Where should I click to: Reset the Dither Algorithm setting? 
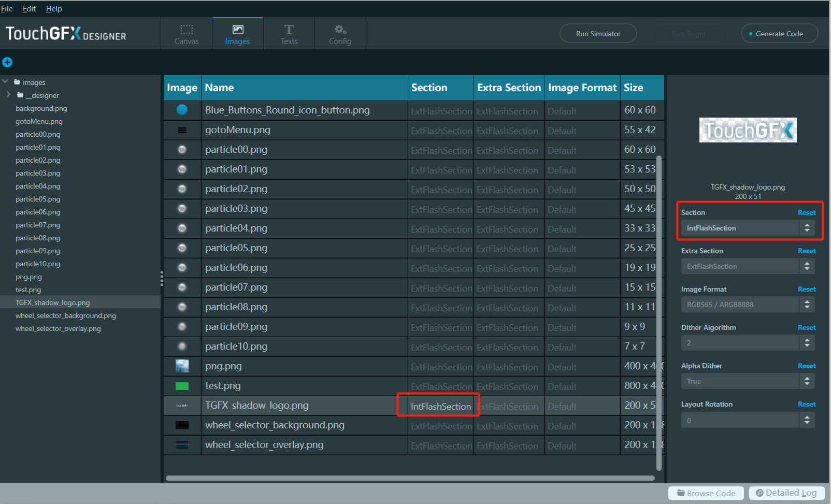click(x=806, y=327)
